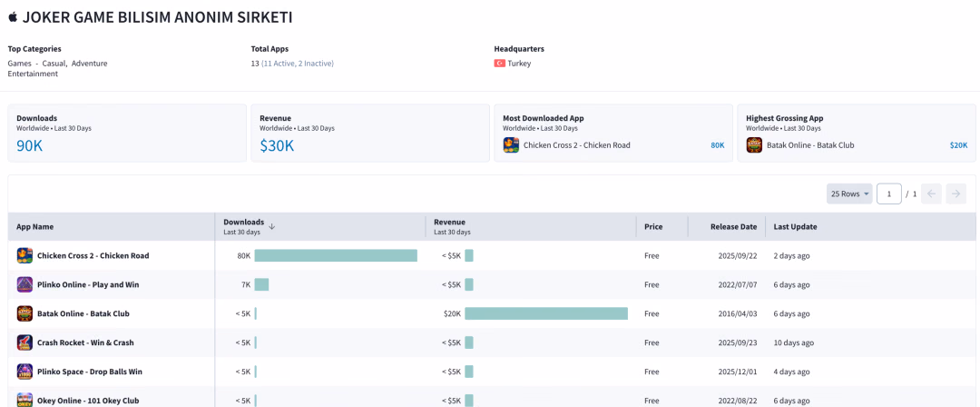The height and width of the screenshot is (407, 980).
Task: Open the 25 Rows dropdown
Action: (849, 194)
